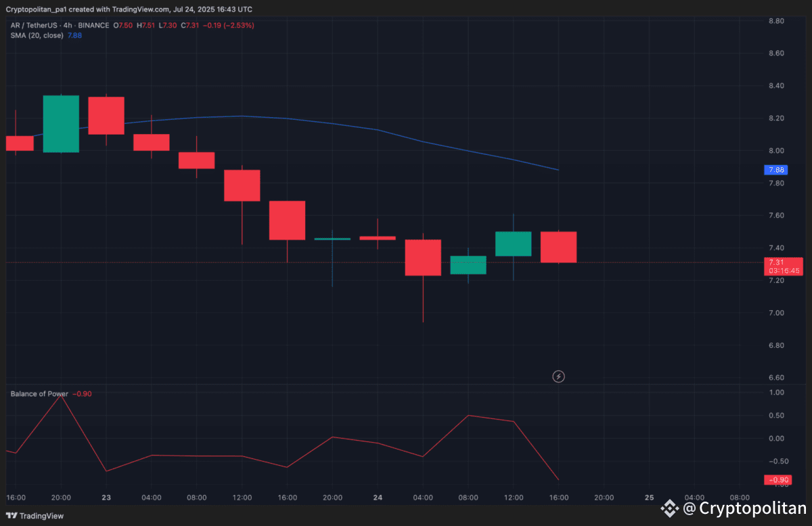This screenshot has height=526, width=812.
Task: Expand the session marker 24 on time axis
Action: pos(377,497)
